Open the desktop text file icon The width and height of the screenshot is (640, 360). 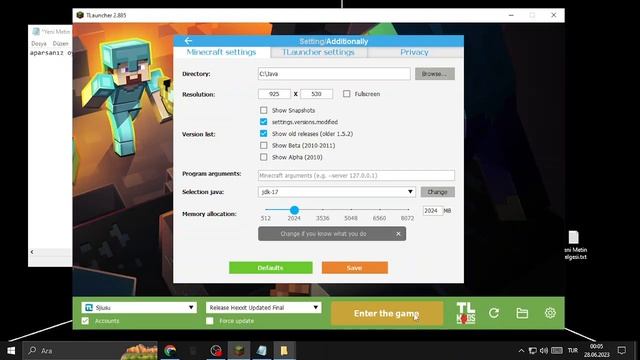pos(574,245)
